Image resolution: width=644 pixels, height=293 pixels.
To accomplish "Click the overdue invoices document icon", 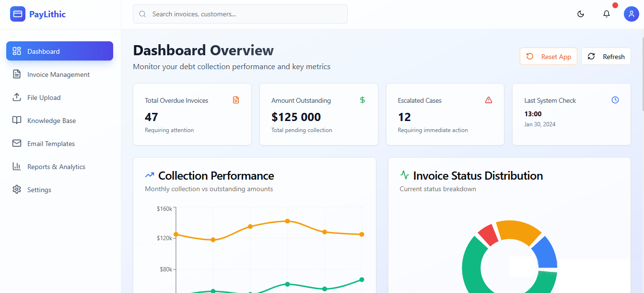I will (x=236, y=100).
